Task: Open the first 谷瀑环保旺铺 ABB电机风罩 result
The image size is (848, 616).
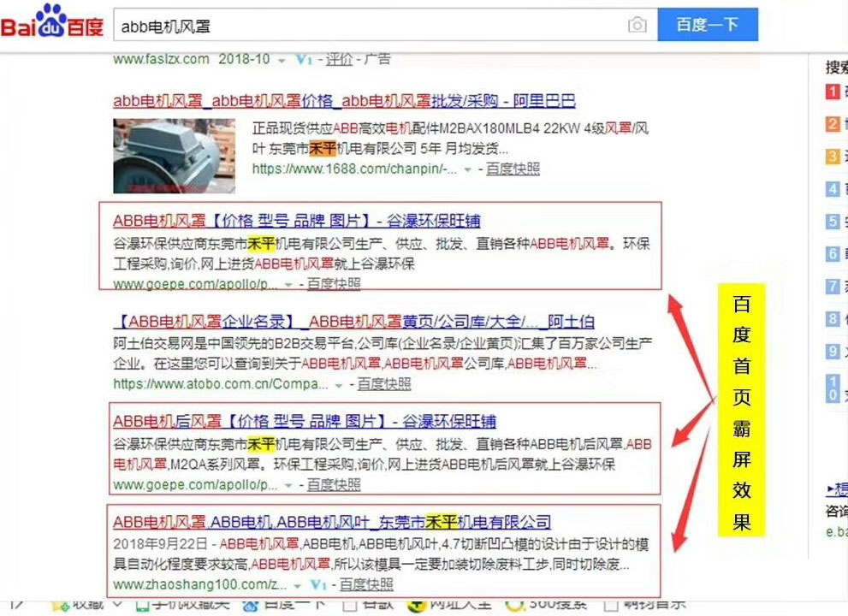Action: (x=296, y=221)
